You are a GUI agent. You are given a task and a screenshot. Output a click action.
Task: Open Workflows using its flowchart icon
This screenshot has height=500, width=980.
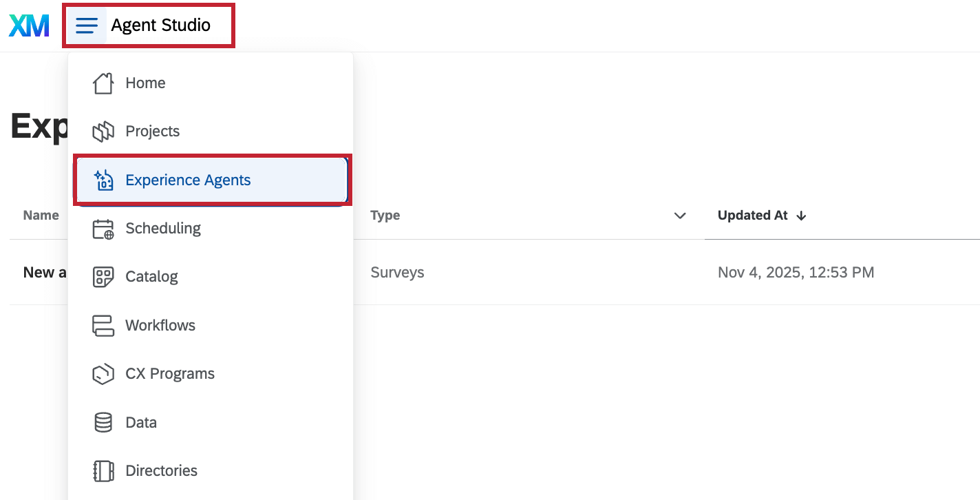coord(103,324)
